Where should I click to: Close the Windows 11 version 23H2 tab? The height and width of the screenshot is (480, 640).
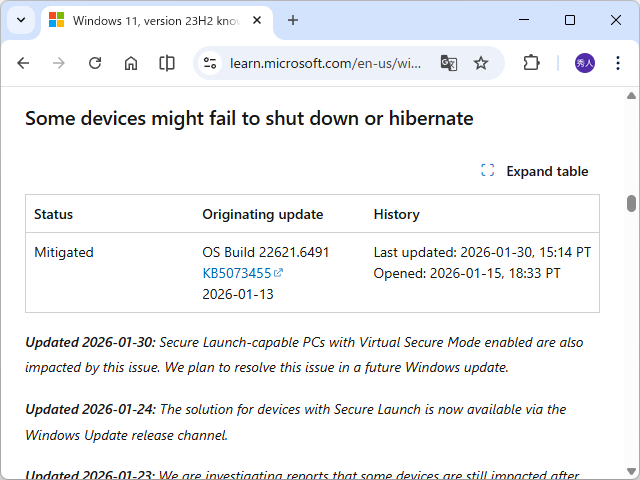(x=258, y=20)
